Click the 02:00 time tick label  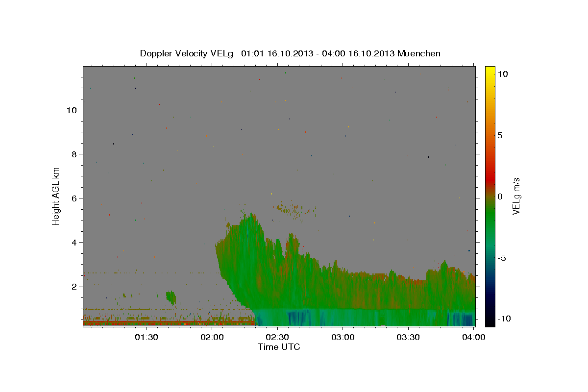point(213,337)
